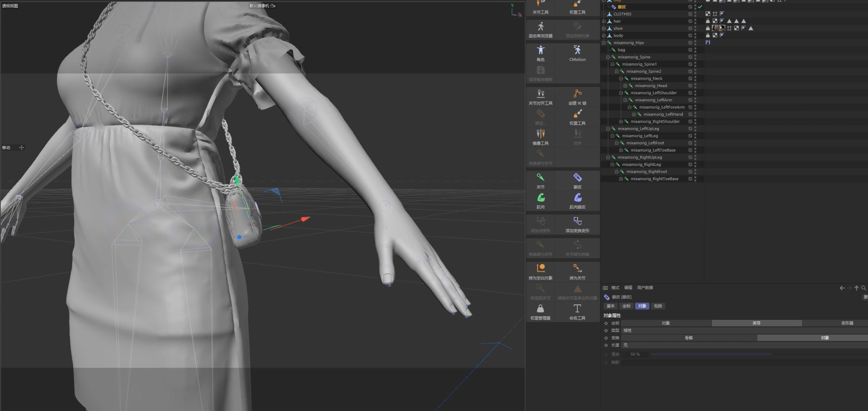Image resolution: width=868 pixels, height=411 pixels.
Task: Create a 肌肉 muscle object
Action: pyautogui.click(x=541, y=201)
